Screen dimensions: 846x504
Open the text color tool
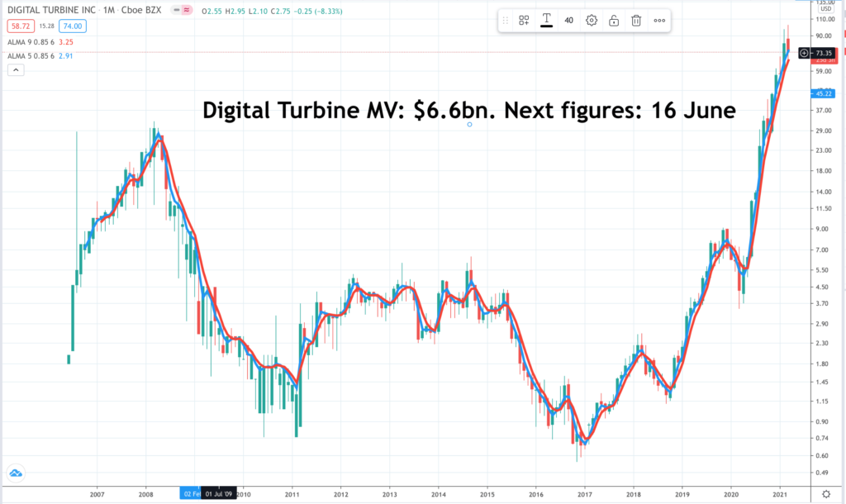tap(547, 21)
